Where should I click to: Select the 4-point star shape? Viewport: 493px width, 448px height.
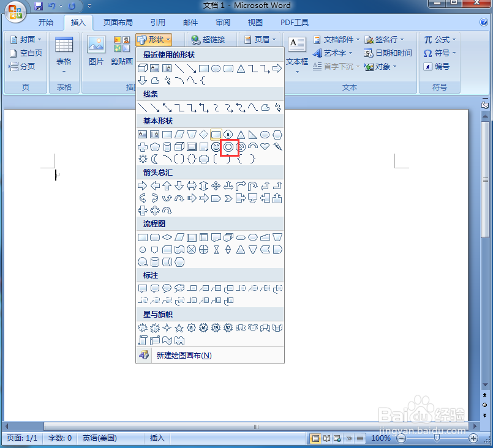pyautogui.click(x=167, y=328)
